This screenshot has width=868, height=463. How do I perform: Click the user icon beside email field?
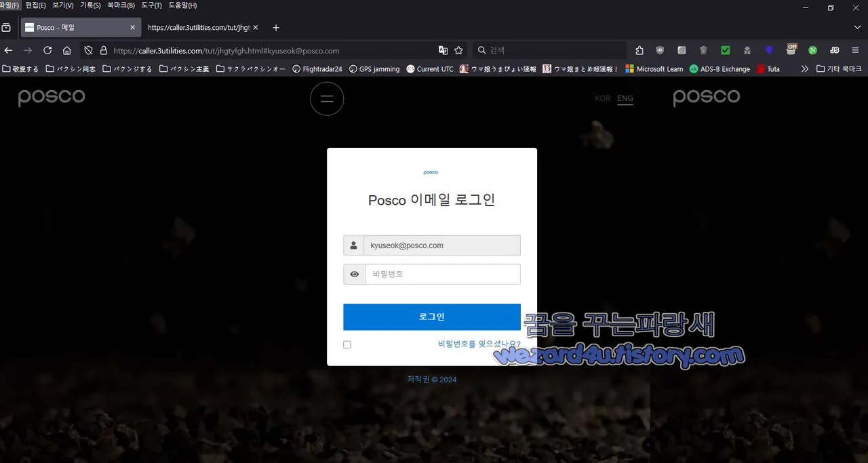point(353,245)
